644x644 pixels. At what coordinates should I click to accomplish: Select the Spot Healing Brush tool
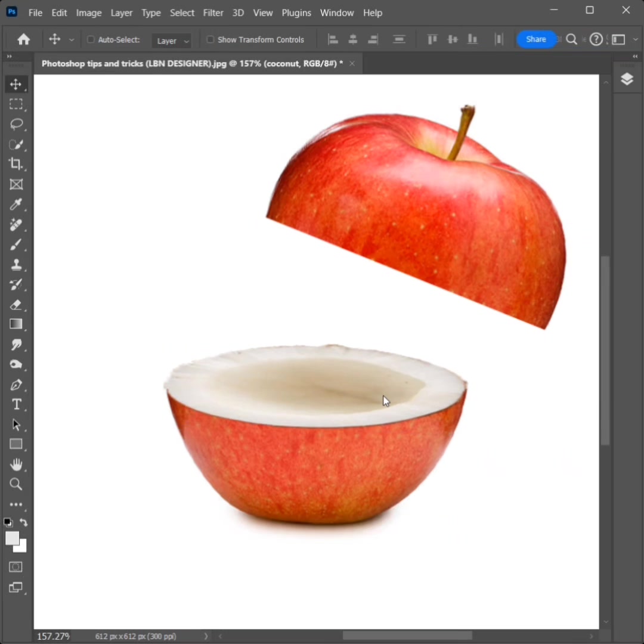[x=16, y=224]
